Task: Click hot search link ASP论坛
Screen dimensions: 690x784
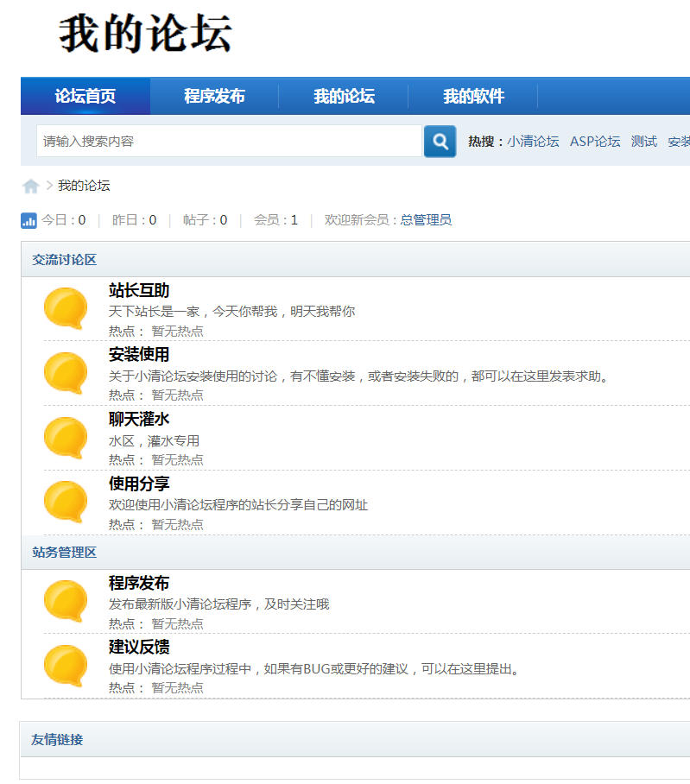Action: coord(595,142)
